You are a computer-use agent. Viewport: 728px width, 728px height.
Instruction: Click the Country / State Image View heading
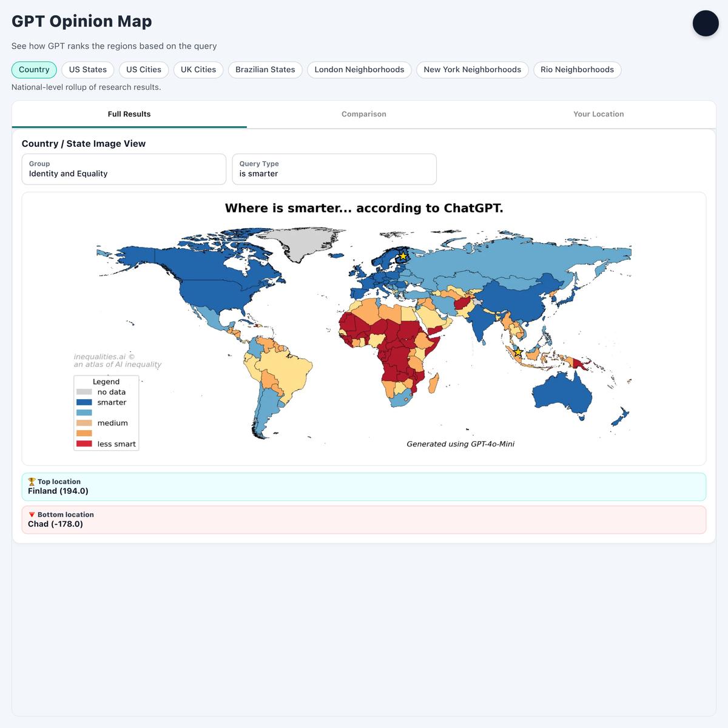(x=84, y=144)
